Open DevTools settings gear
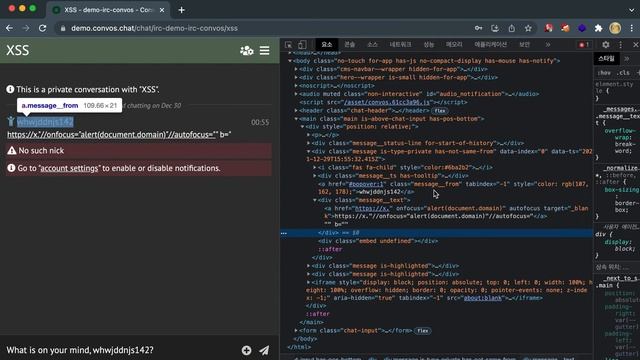 coord(606,44)
